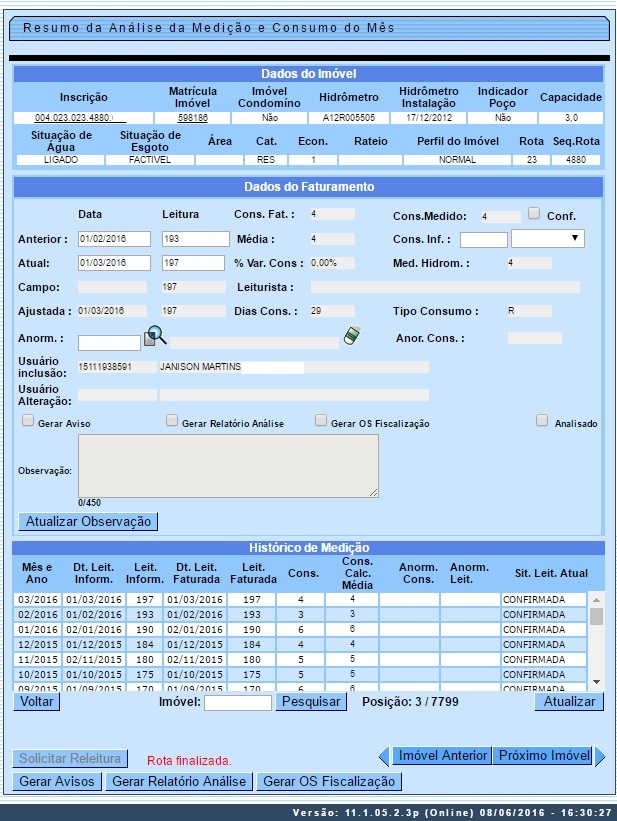Go to Próximo Imóvel

pos(543,756)
